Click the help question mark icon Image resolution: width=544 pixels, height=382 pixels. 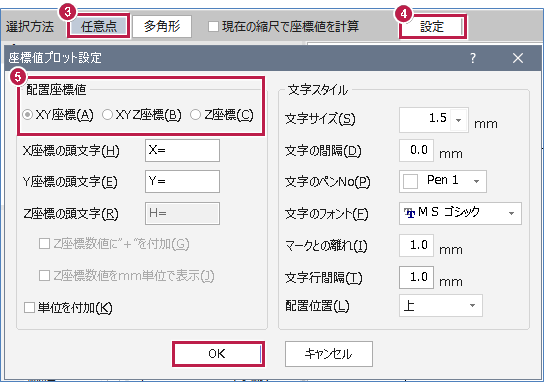pyautogui.click(x=473, y=58)
